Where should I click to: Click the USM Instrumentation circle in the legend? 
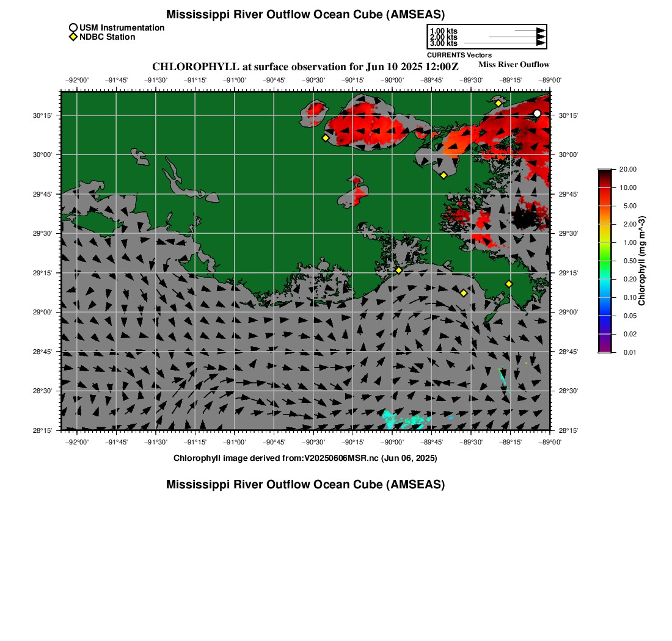tap(73, 27)
